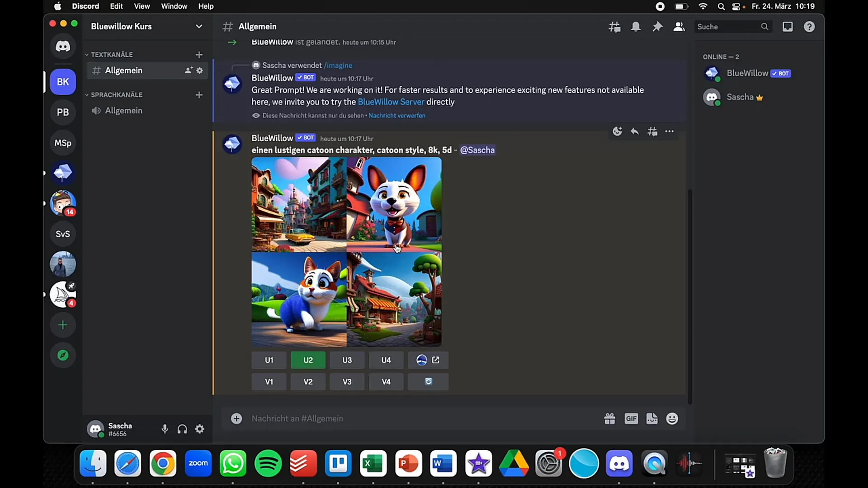The width and height of the screenshot is (868, 488).
Task: Open the Edit menu
Action: coord(116,7)
